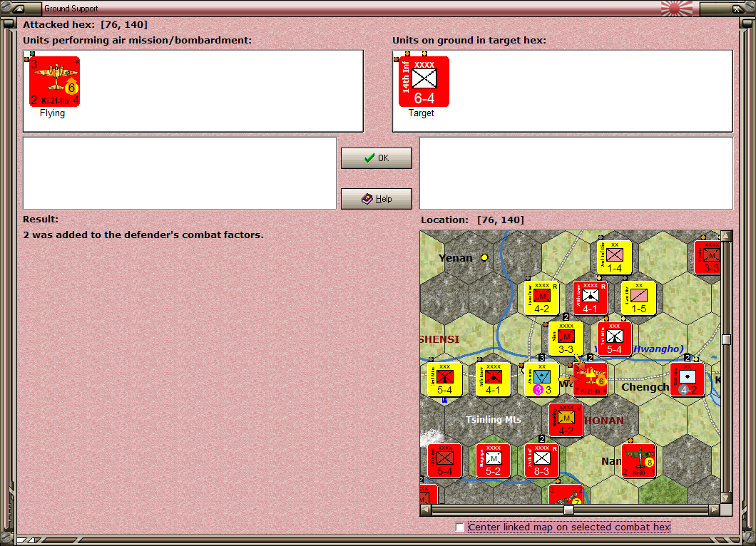Confirm the dialog with the OK button
The width and height of the screenshot is (756, 546).
point(377,158)
